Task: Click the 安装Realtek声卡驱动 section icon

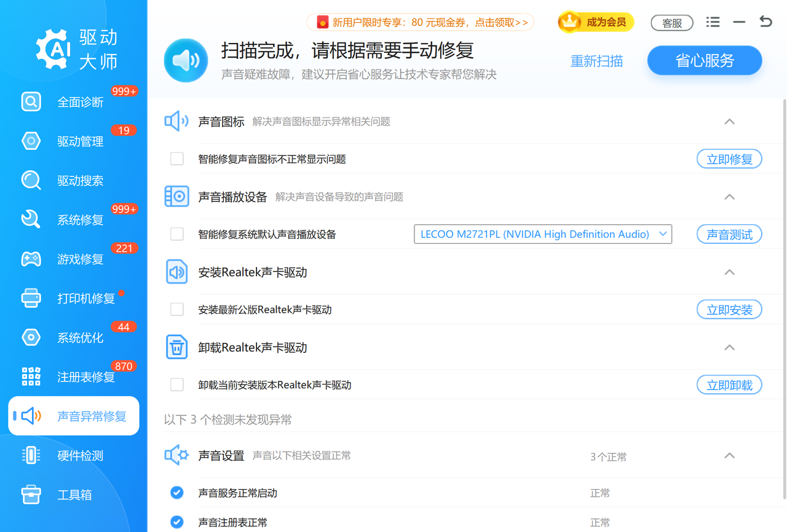Action: coord(177,272)
